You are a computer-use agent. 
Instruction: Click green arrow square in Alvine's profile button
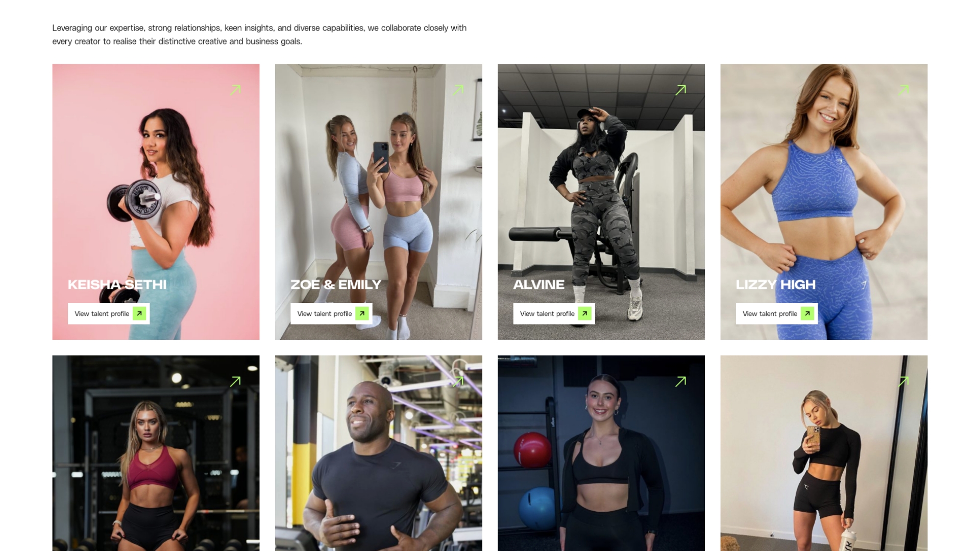(x=584, y=314)
